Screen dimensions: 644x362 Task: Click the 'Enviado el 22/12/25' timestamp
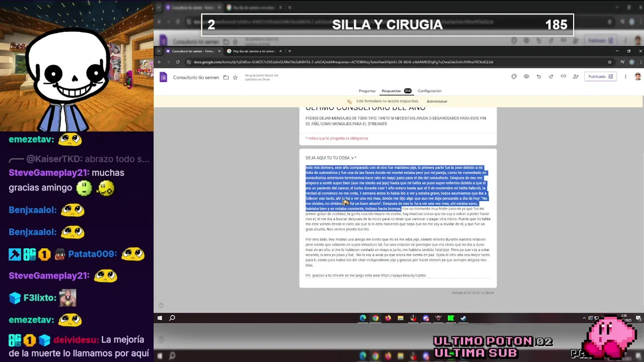point(472,293)
